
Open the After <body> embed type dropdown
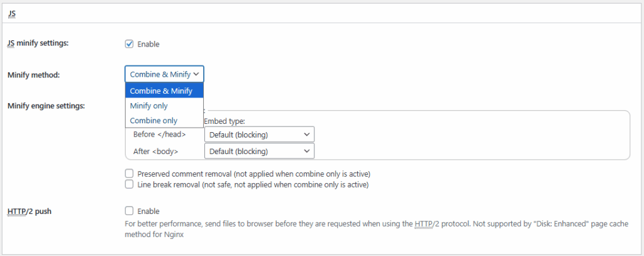259,152
